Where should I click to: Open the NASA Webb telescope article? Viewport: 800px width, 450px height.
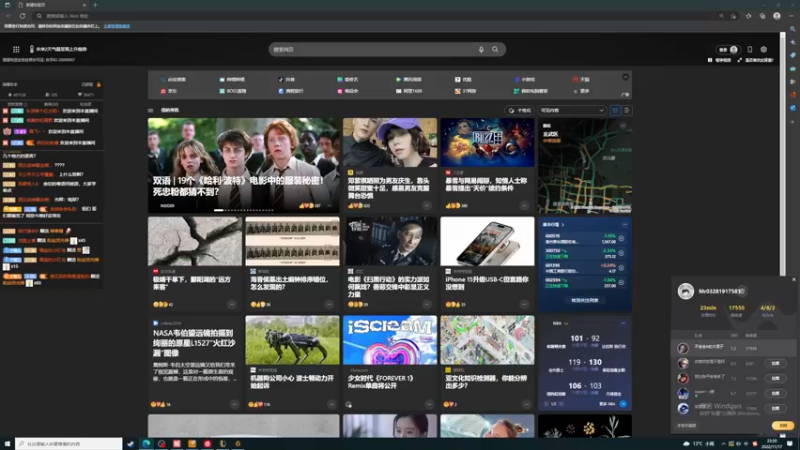point(194,342)
